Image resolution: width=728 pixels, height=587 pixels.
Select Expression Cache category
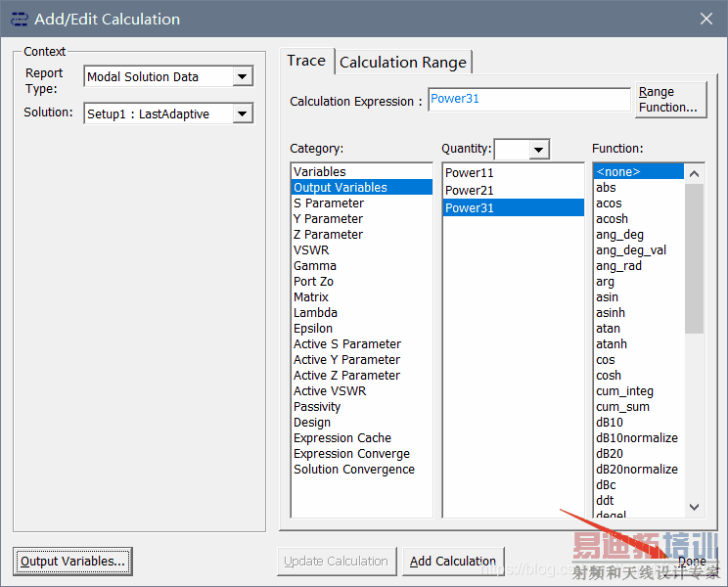tap(362, 438)
